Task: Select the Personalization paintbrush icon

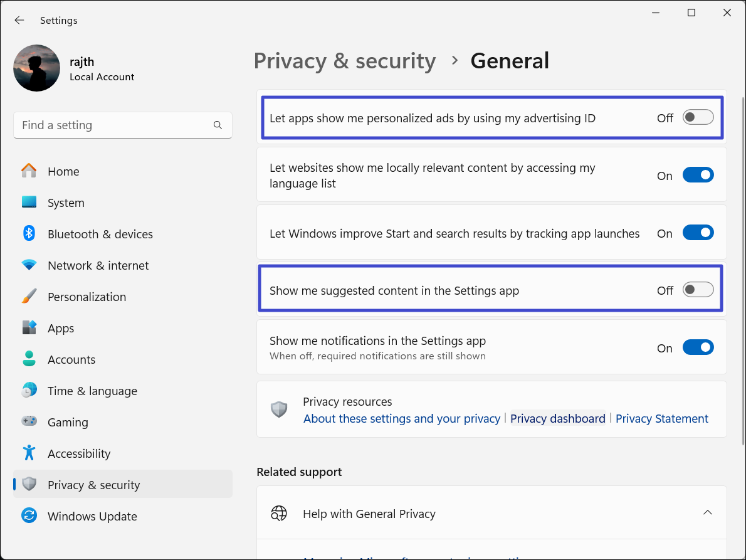Action: [x=29, y=297]
